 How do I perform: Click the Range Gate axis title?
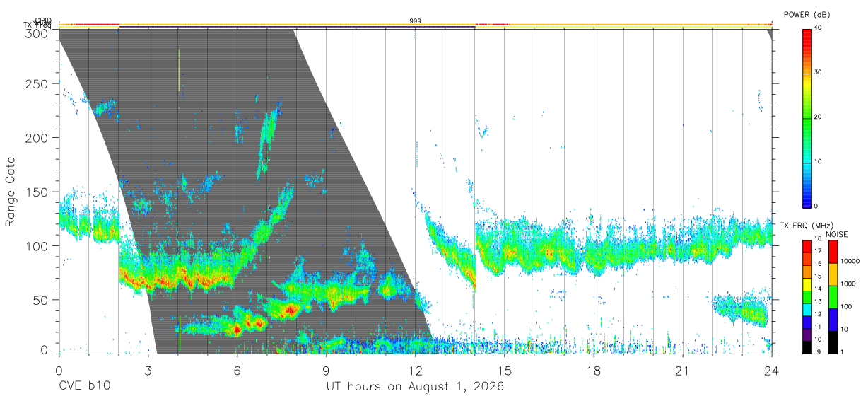tap(11, 192)
